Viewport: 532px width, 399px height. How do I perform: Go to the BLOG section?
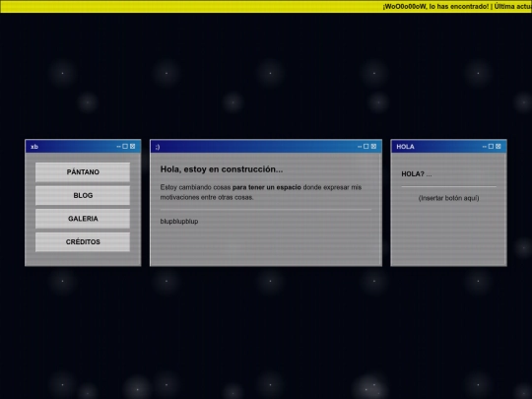(x=83, y=195)
